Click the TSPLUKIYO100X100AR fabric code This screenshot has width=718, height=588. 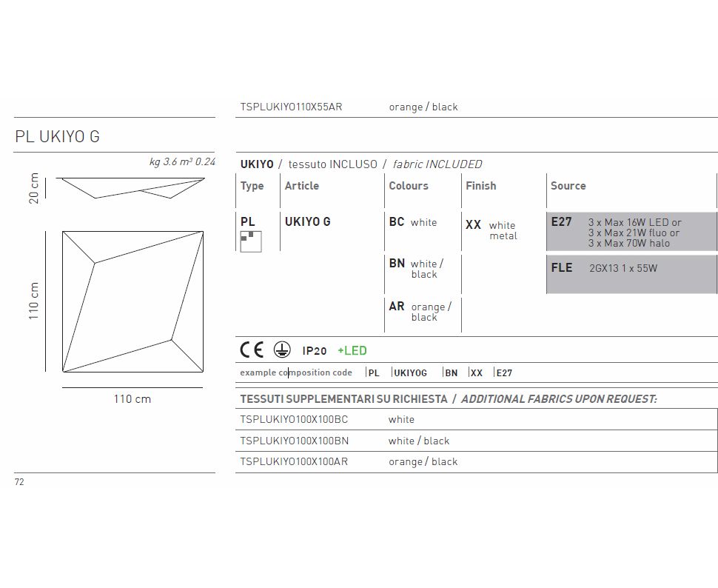pyautogui.click(x=294, y=461)
